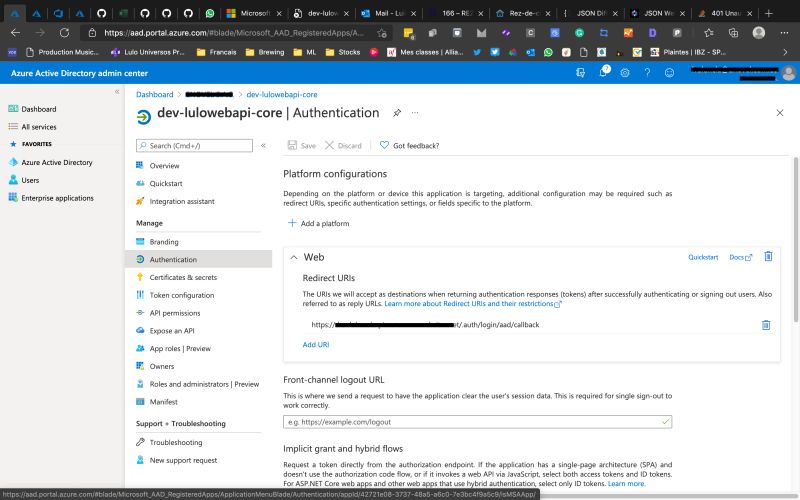Image resolution: width=800 pixels, height=500 pixels.
Task: Click dev-lulowebapi-core breadcrumb link
Action: (x=282, y=94)
